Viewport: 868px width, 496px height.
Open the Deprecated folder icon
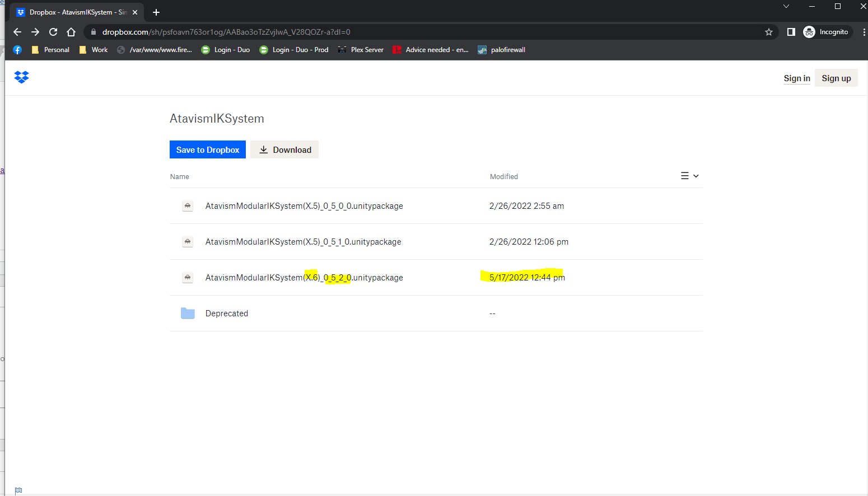point(188,313)
